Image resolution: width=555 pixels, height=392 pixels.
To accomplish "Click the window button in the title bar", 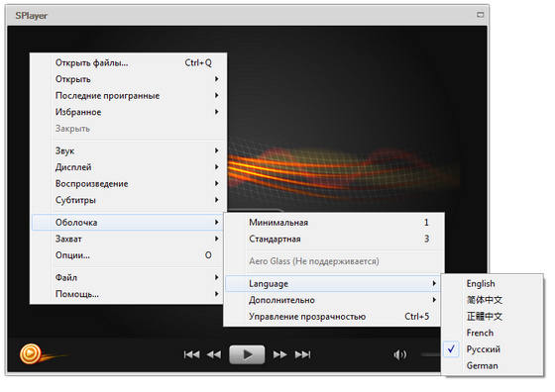I will pyautogui.click(x=480, y=15).
